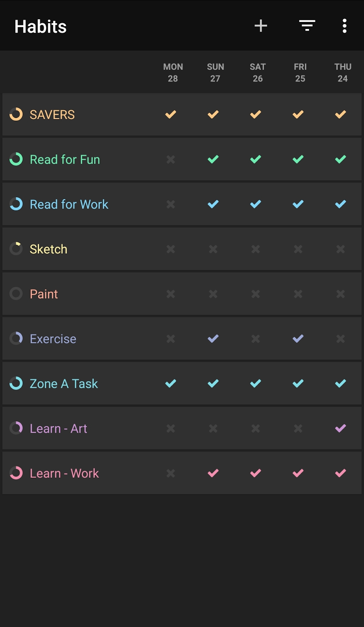The image size is (364, 627).
Task: Click the Zone A Task ring icon
Action: (16, 383)
